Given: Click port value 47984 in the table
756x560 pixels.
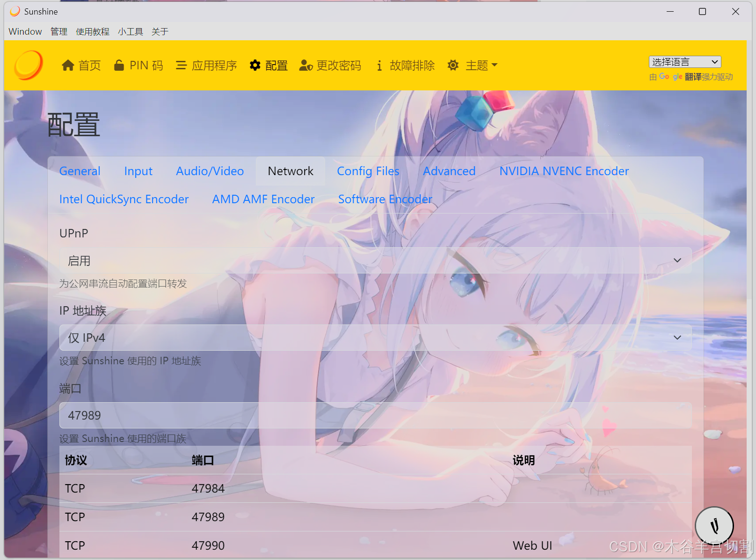Looking at the screenshot, I should (x=208, y=488).
